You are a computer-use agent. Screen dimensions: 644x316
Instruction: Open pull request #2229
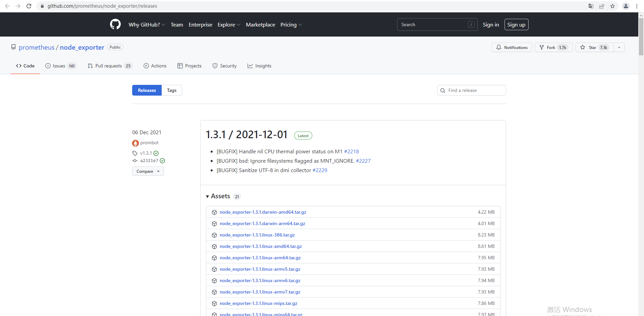(320, 170)
